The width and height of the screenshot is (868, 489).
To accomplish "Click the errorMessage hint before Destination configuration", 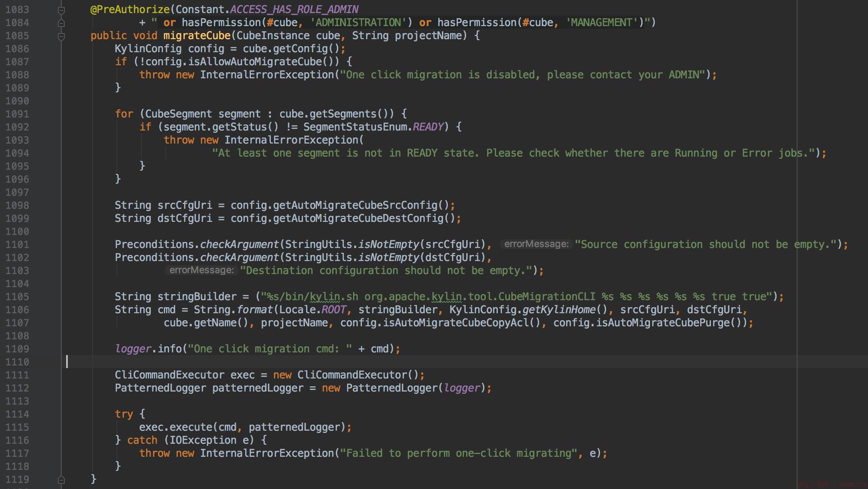I will click(201, 270).
